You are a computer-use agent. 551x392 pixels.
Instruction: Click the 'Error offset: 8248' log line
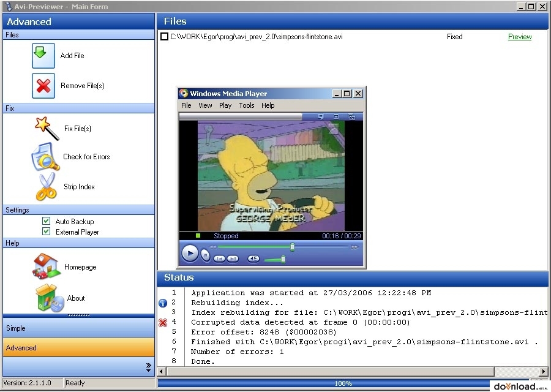[264, 332]
